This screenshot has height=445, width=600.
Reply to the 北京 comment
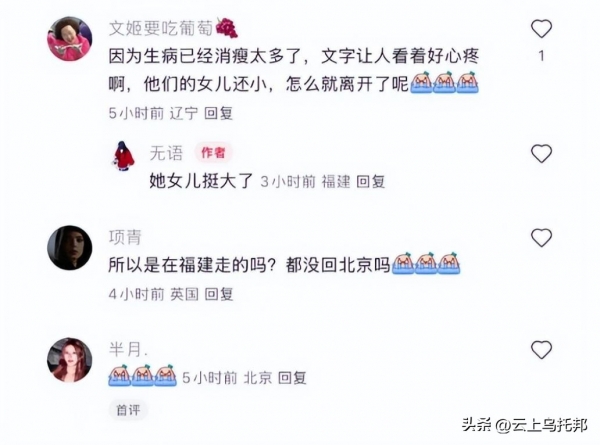click(x=292, y=378)
